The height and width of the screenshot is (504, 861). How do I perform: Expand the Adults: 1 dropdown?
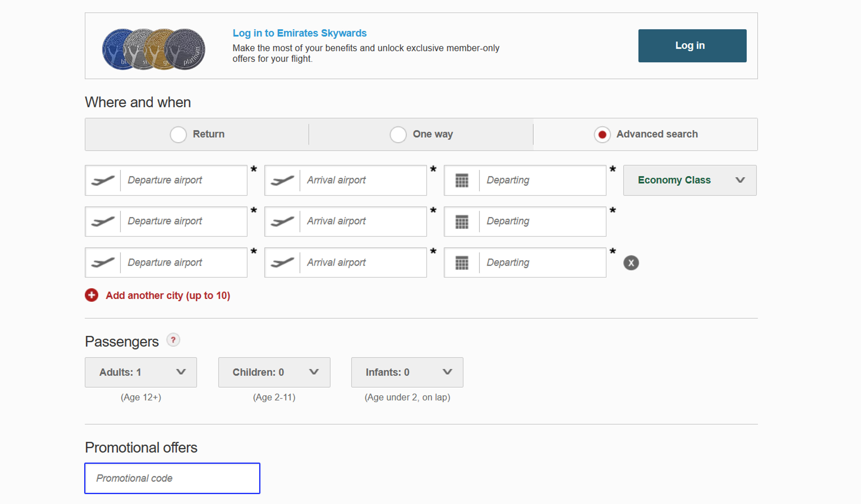tap(141, 372)
